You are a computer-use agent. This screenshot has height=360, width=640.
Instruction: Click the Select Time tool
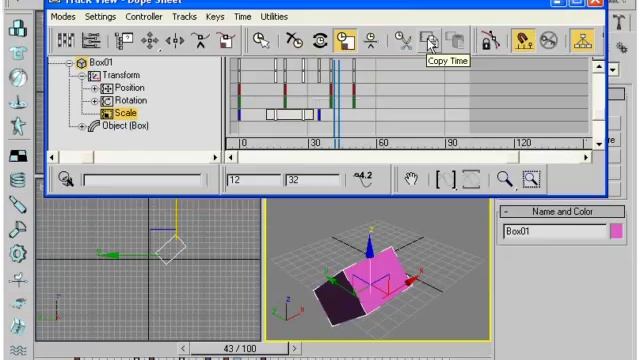tap(261, 40)
